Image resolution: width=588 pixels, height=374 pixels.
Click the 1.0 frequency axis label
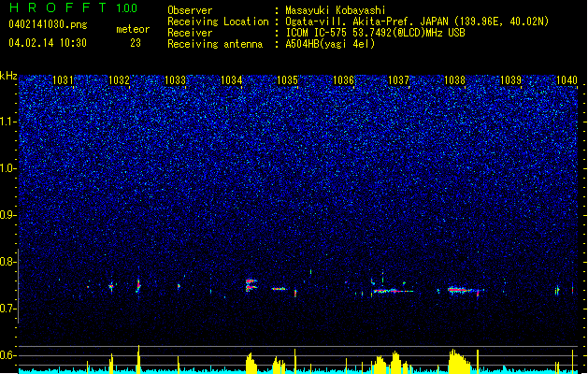point(8,168)
